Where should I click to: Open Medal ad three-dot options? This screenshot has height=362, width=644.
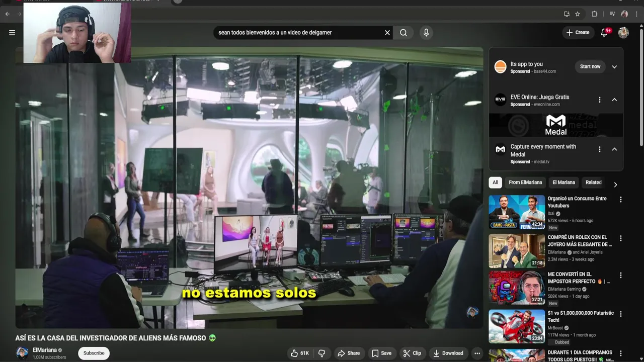point(599,149)
